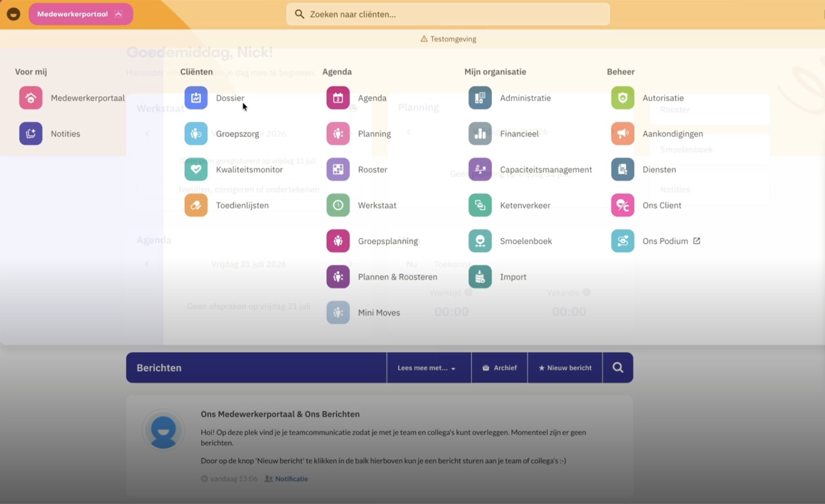Open the Capaciteitsmanagement icon

pos(480,170)
